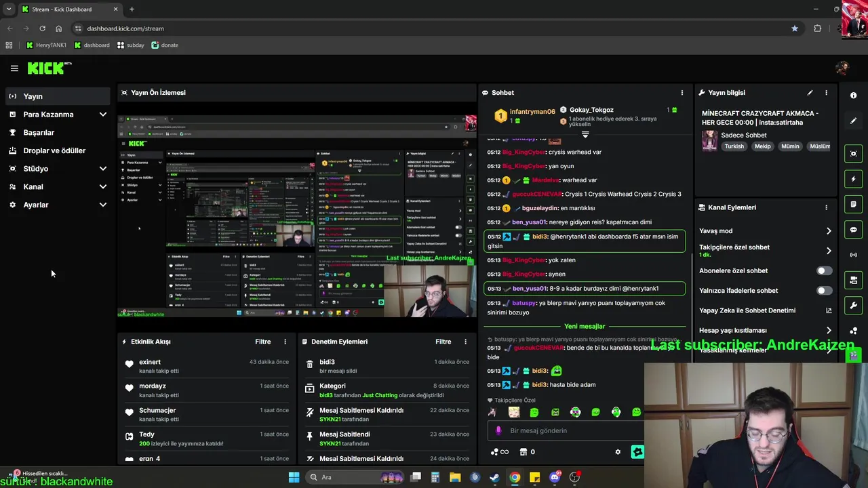Open the HenryTANK1 bookmark
868x488 pixels.
coord(46,45)
